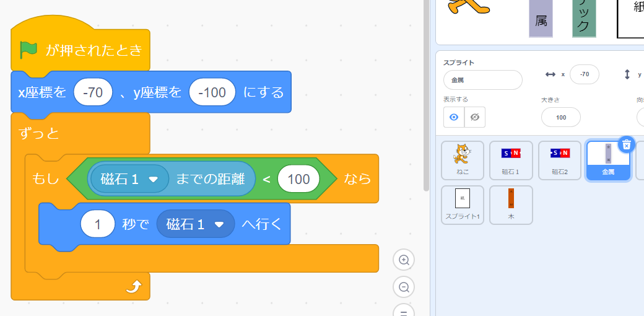Click the workspace vertical scrollbar
This screenshot has height=316, width=644.
[425, 93]
